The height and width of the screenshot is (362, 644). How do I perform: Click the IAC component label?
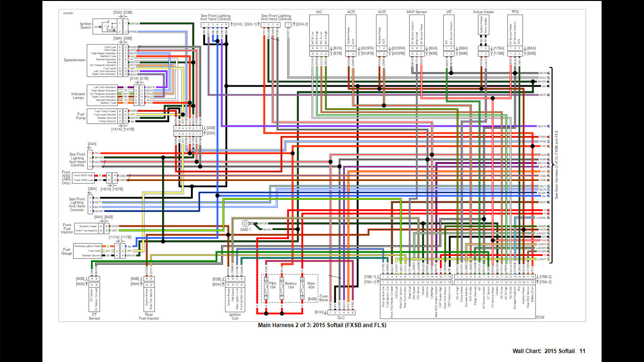click(319, 11)
